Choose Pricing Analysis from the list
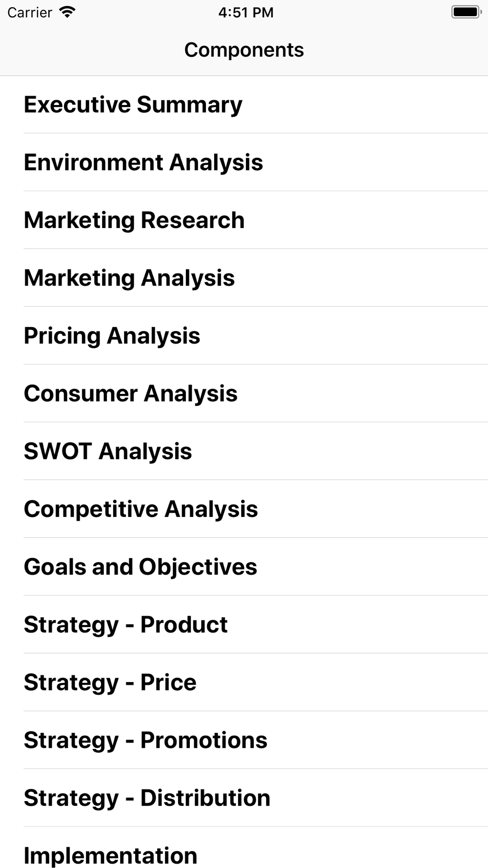Viewport: 488px width, 868px height. 244,335
